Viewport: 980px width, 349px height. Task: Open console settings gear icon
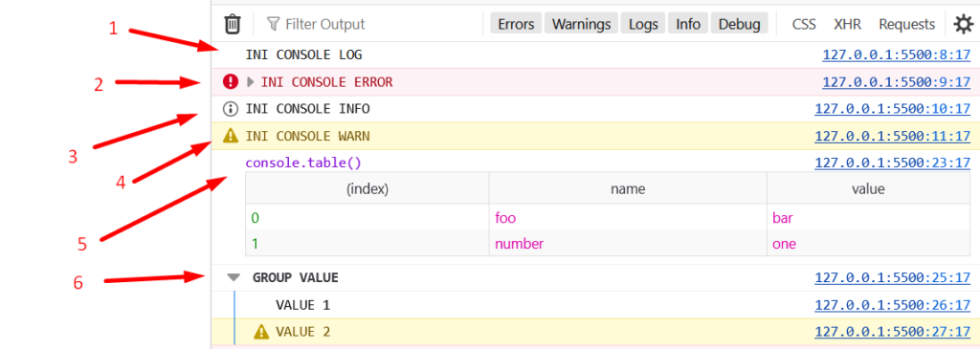963,24
